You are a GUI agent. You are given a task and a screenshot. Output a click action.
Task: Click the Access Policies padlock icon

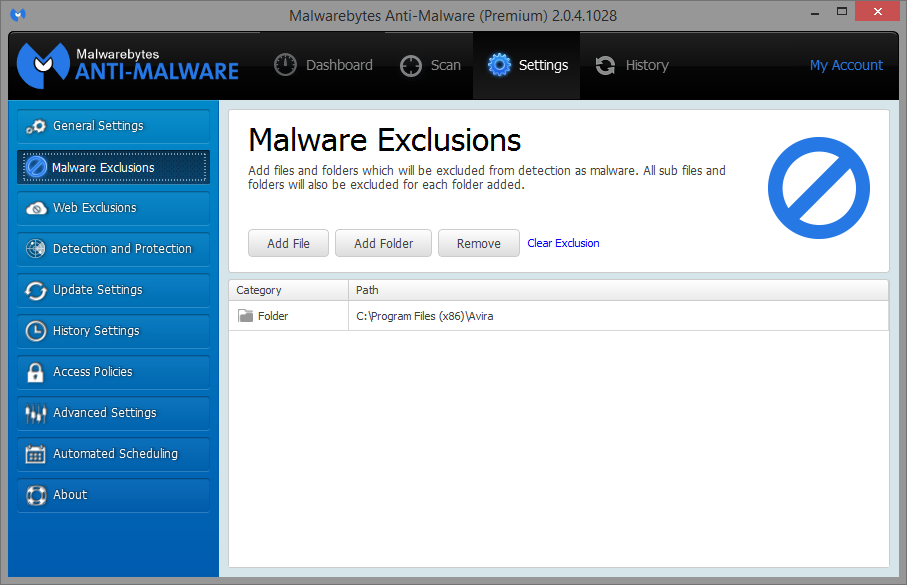click(x=36, y=372)
